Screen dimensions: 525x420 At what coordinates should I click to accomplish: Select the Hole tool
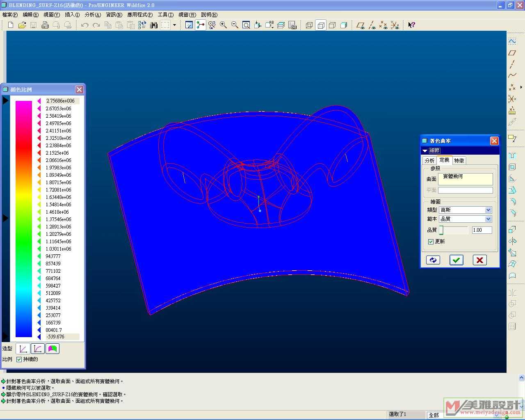click(512, 155)
